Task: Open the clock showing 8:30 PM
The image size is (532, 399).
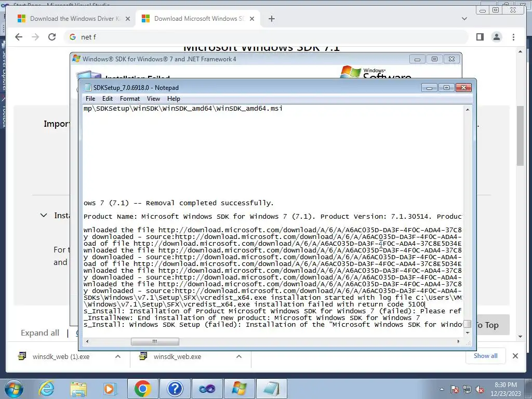Action: pos(506,389)
